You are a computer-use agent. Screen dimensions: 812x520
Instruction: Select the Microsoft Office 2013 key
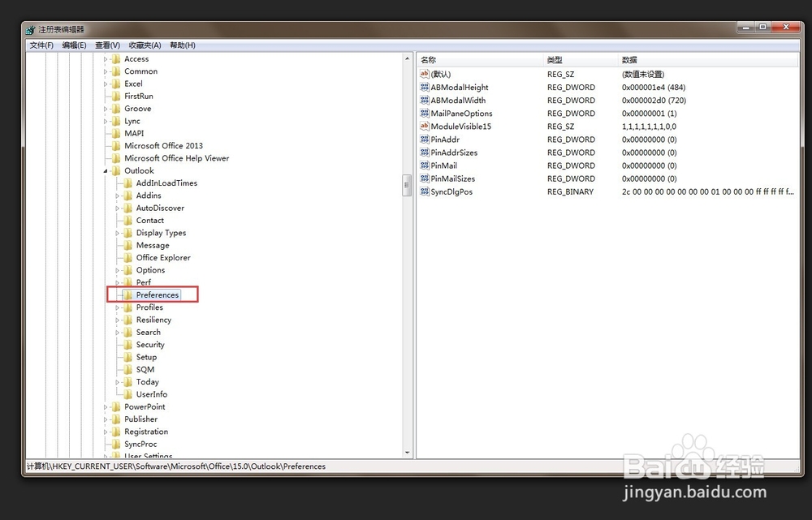[164, 146]
